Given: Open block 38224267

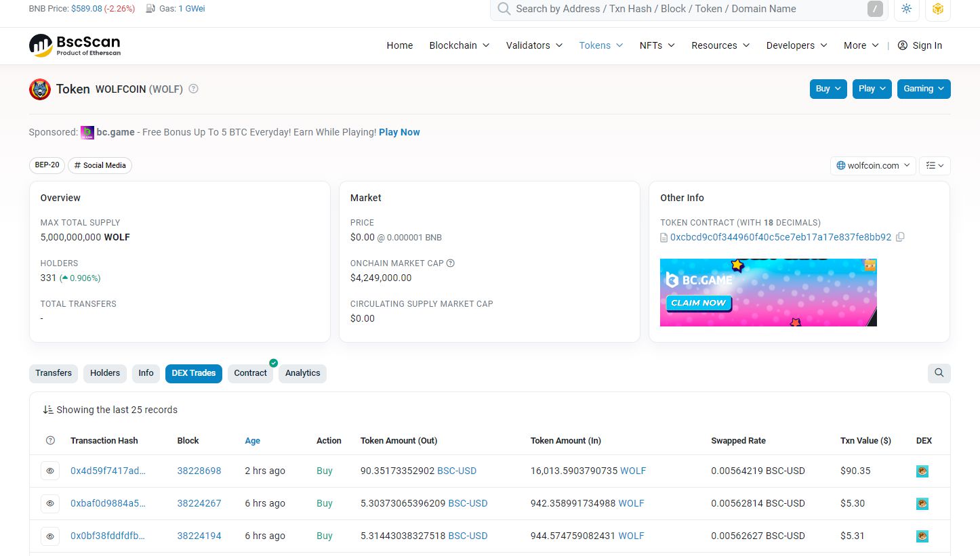Looking at the screenshot, I should tap(199, 503).
